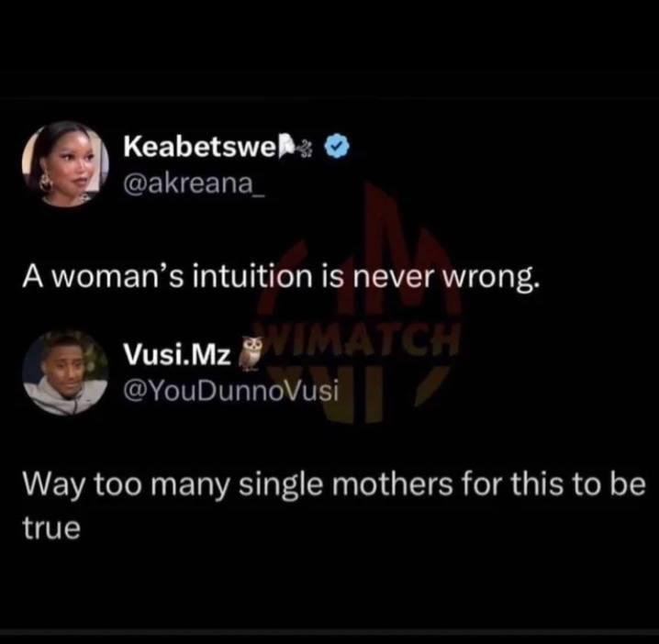Click the owl emoji next to Vusi.Mz
The width and height of the screenshot is (659, 644).
(x=251, y=353)
